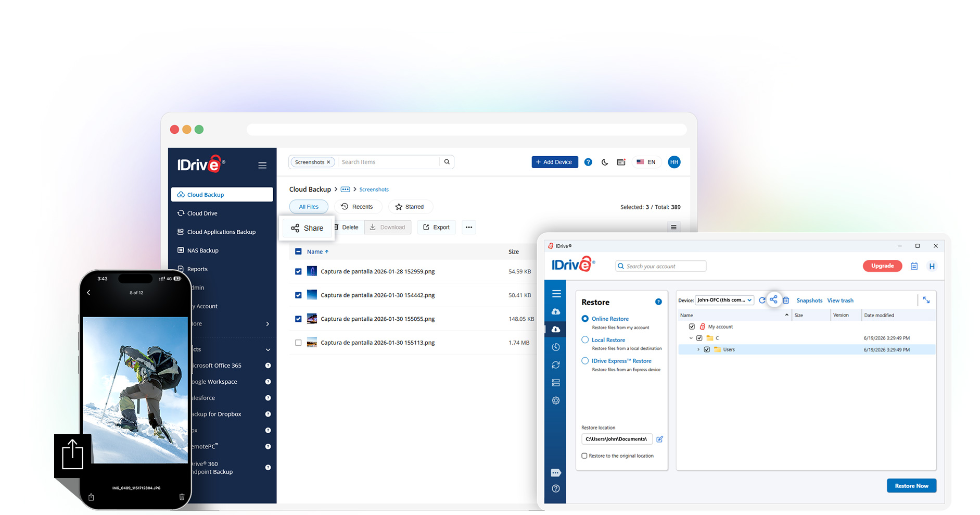The image size is (980, 515).
Task: Open the blue help question mark beside Add Device
Action: click(x=588, y=162)
